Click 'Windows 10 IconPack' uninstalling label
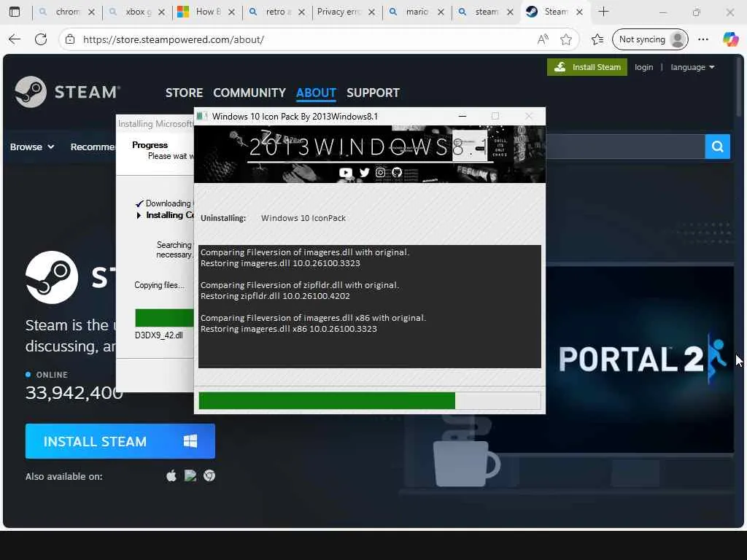This screenshot has height=560, width=747. pos(303,218)
